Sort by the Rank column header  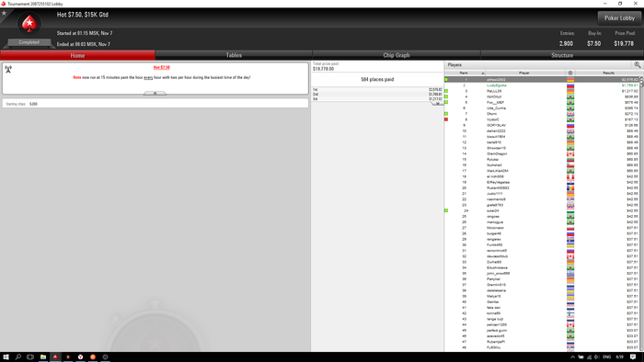pyautogui.click(x=465, y=73)
